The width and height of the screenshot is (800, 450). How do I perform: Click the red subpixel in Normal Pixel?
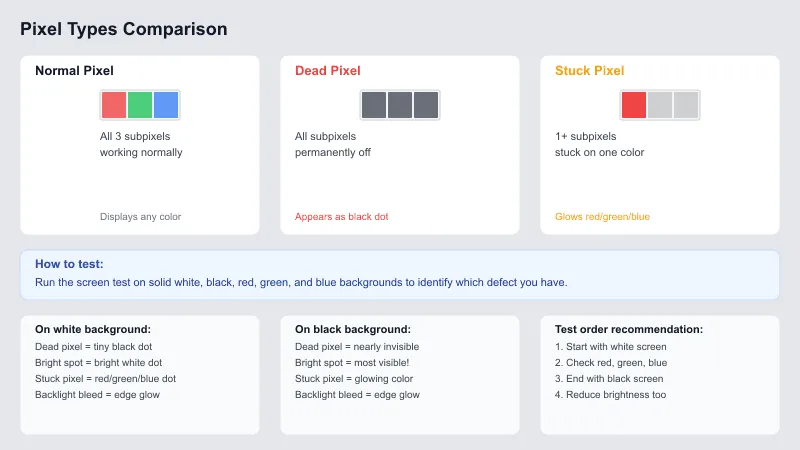[x=114, y=105]
